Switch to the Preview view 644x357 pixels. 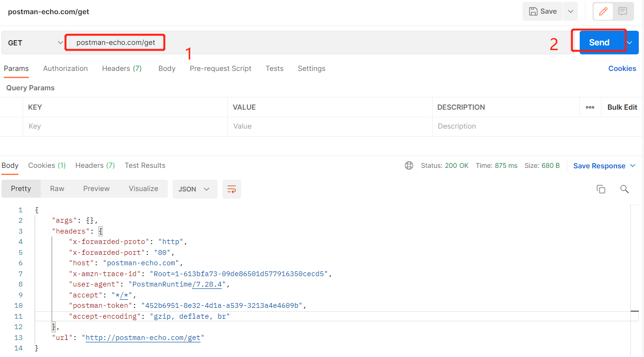[x=96, y=189]
